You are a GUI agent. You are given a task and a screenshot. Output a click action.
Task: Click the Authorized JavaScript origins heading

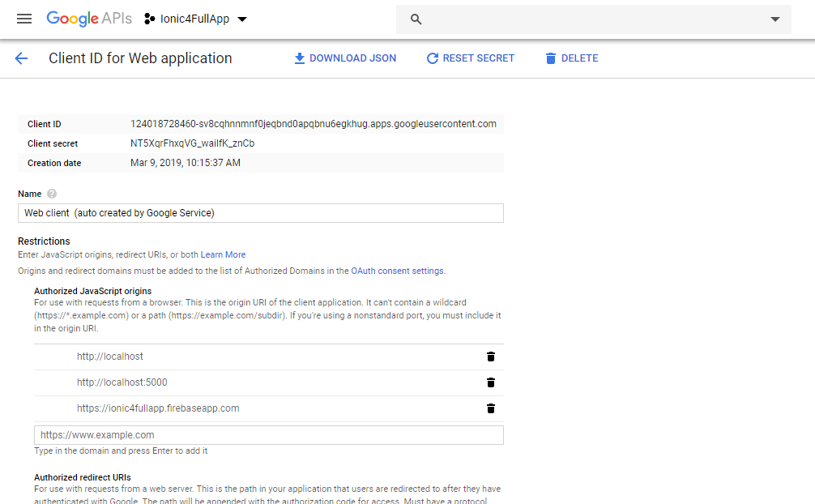[93, 291]
